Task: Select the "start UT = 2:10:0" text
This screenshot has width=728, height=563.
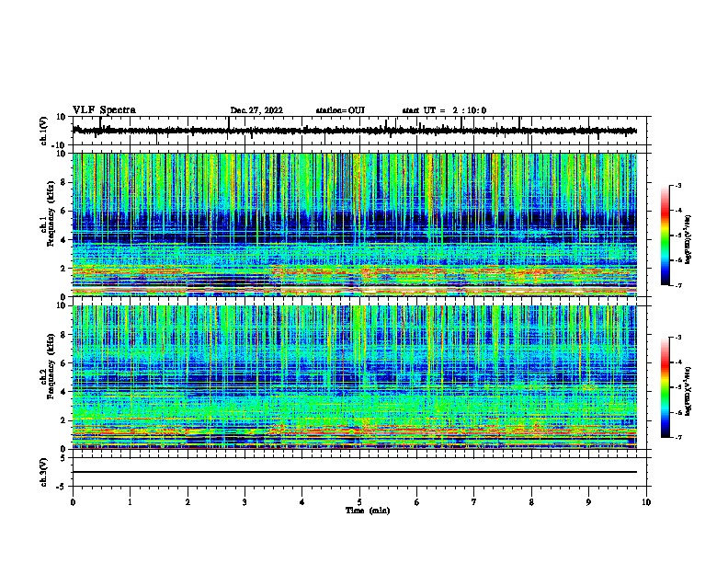Action: [444, 110]
